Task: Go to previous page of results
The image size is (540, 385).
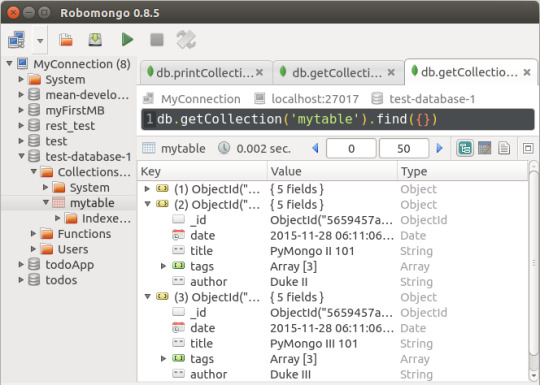Action: tap(315, 148)
